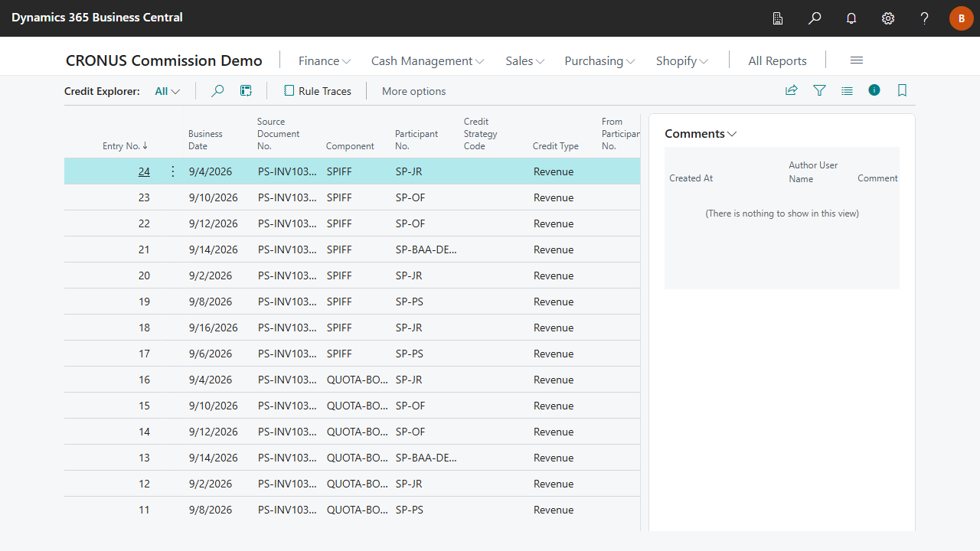Toggle the filter pane icon

click(x=819, y=90)
